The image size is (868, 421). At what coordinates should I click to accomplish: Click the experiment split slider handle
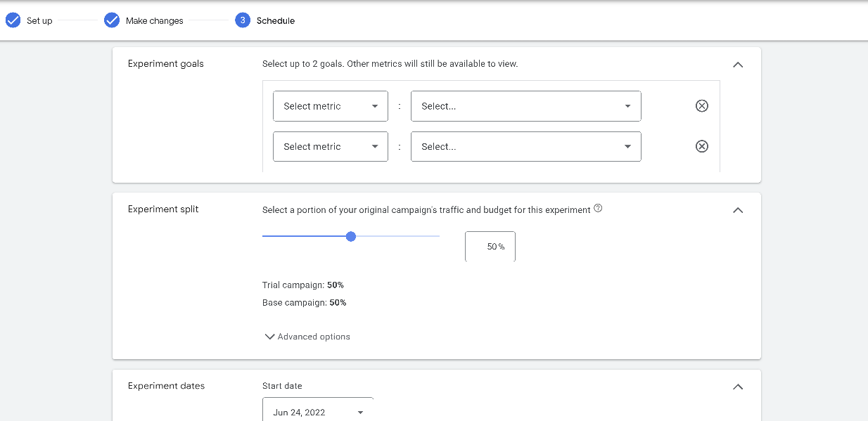pos(351,236)
